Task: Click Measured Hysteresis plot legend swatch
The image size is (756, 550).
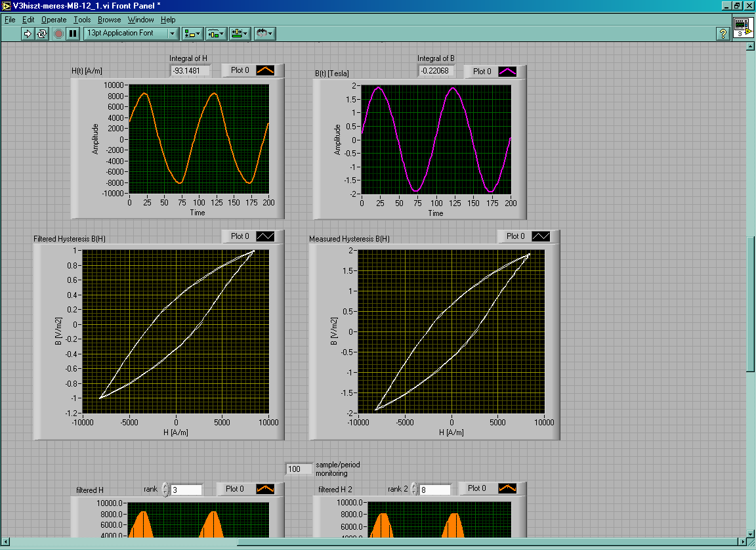Action: pos(541,236)
